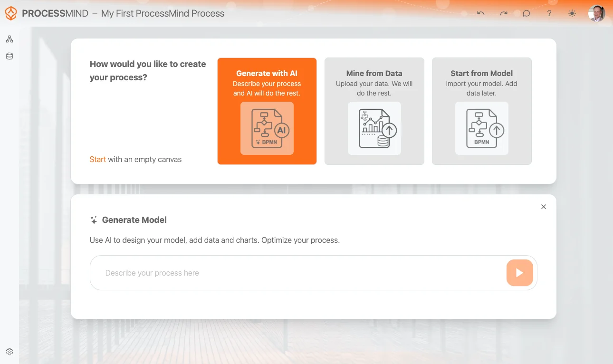The image size is (613, 364).
Task: Open the comments speech bubble icon
Action: (x=527, y=13)
